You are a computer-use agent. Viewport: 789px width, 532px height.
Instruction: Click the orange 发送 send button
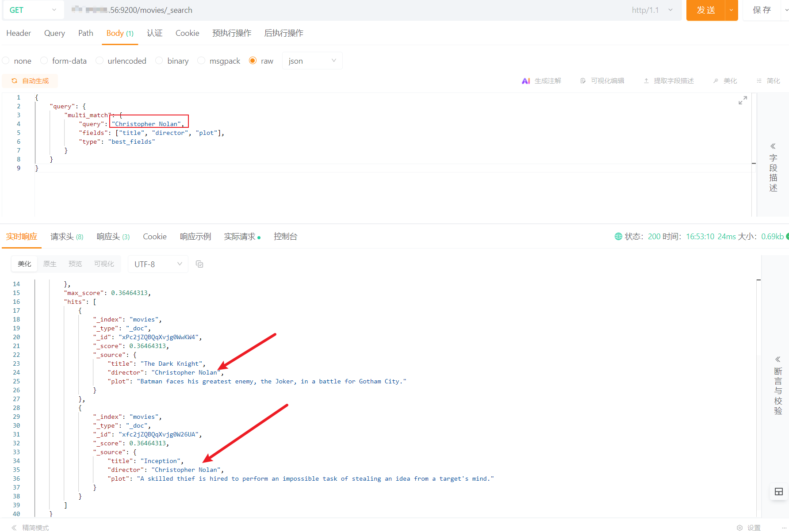[705, 10]
